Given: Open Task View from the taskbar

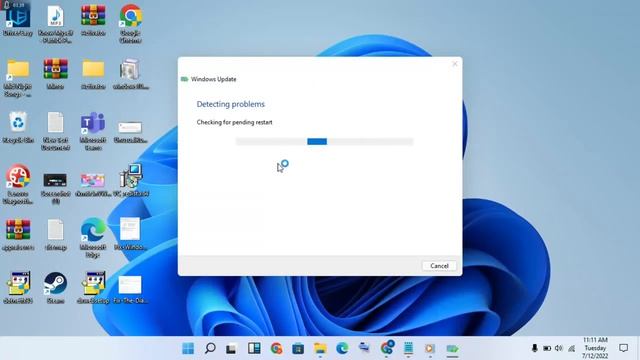Looking at the screenshot, I should point(231,349).
